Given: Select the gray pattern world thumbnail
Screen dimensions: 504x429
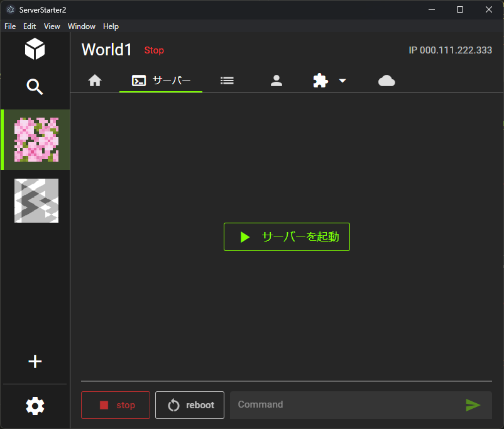Looking at the screenshot, I should [36, 201].
